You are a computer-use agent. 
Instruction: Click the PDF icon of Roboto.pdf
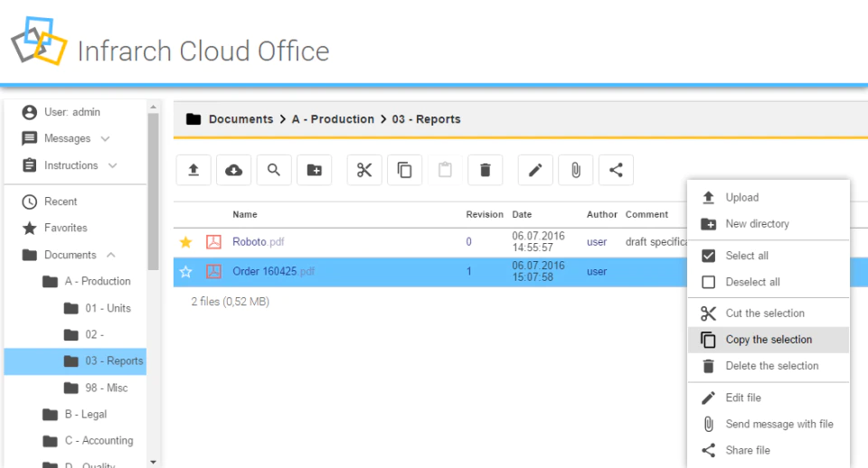213,242
